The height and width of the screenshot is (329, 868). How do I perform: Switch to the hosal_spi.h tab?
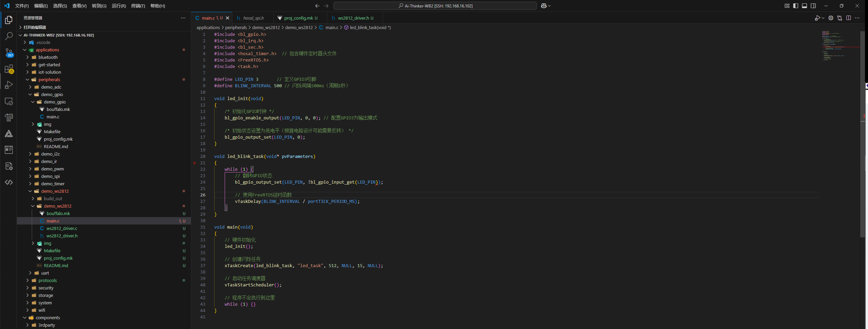(x=253, y=18)
